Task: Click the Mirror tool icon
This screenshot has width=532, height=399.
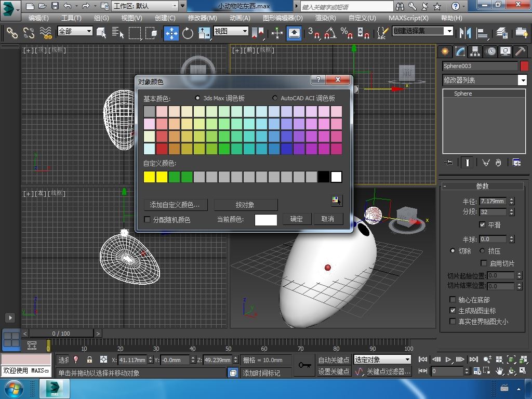Action: pyautogui.click(x=465, y=33)
